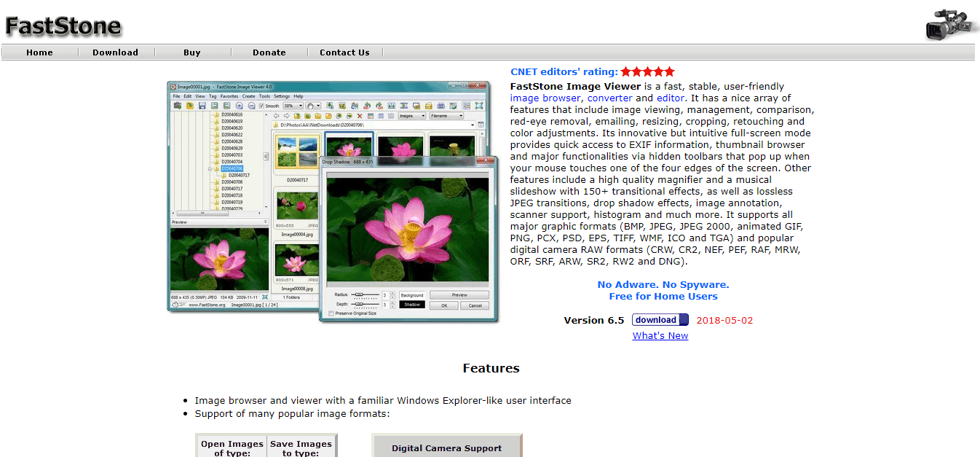The image size is (980, 457).
Task: Open the What's New link
Action: (x=660, y=335)
